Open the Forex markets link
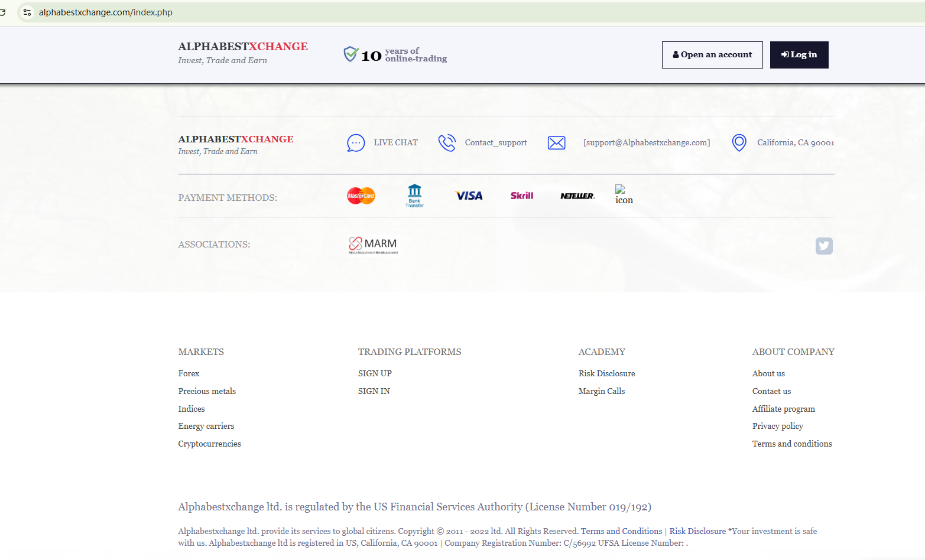925x560 pixels. point(189,373)
